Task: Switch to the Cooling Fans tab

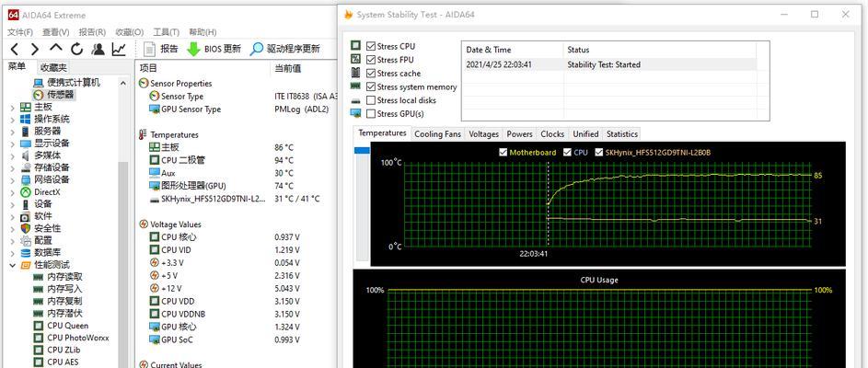Action: pyautogui.click(x=437, y=134)
